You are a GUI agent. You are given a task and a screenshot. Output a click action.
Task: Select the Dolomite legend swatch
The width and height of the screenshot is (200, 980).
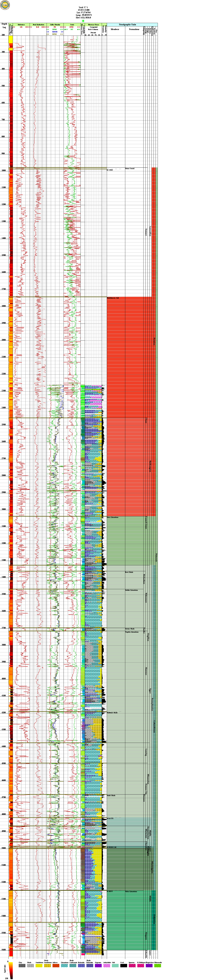(81, 966)
